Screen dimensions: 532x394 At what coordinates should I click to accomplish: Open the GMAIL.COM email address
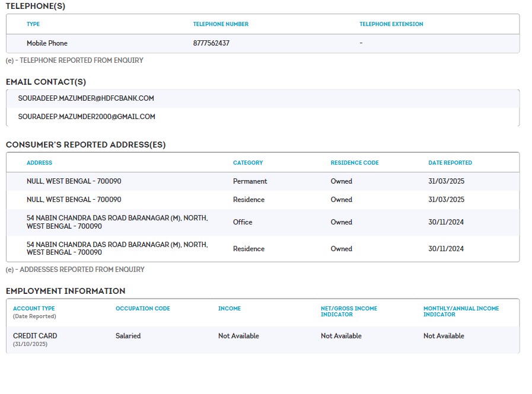tap(87, 117)
